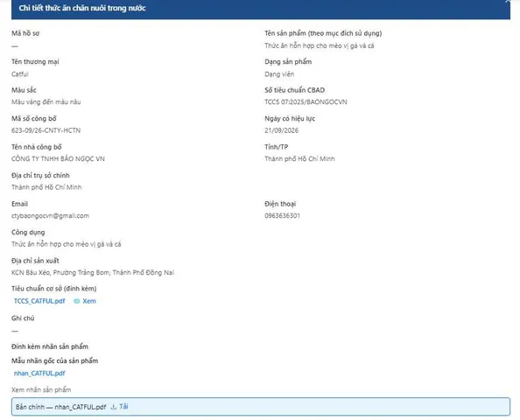Click the Ghi chú label

pos(23,318)
